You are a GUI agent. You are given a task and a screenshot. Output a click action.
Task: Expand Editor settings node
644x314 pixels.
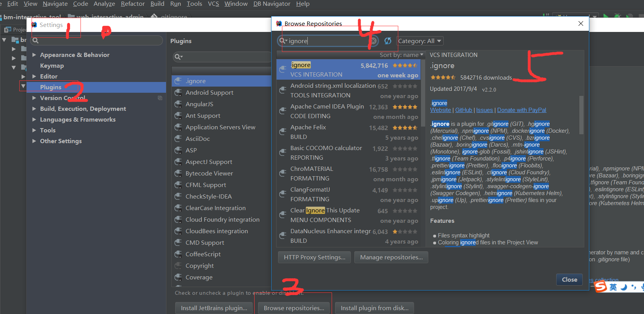34,76
